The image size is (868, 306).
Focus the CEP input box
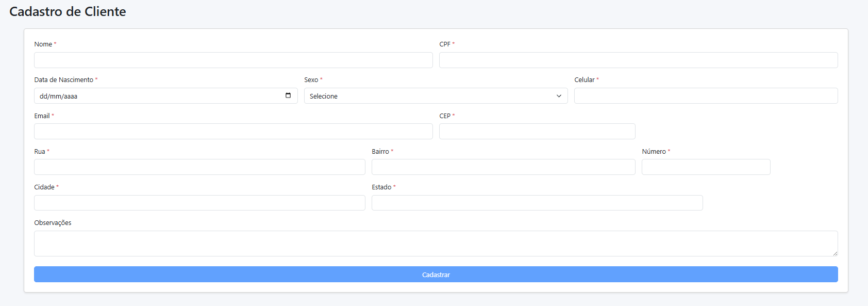(537, 132)
